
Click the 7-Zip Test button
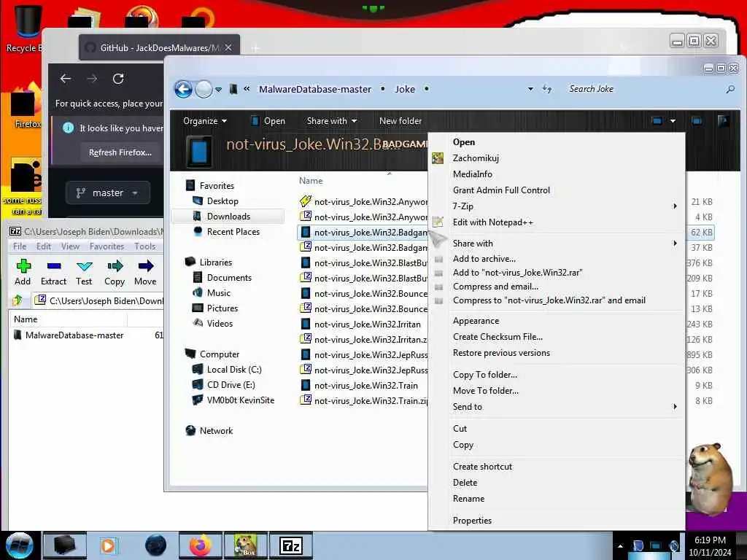tap(84, 273)
